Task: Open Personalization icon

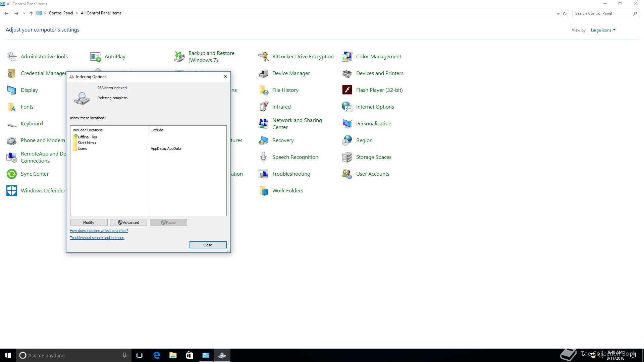Action: (347, 124)
